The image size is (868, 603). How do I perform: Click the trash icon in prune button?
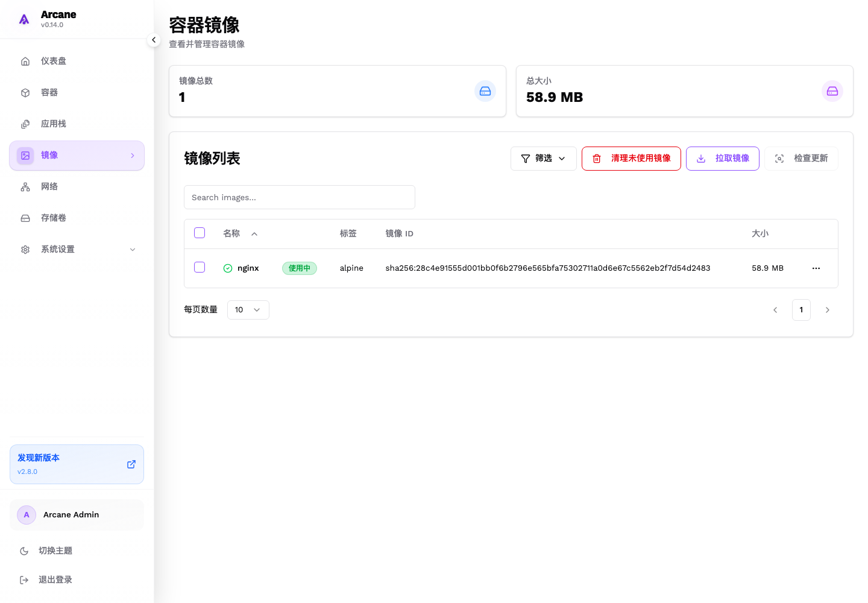[x=597, y=159]
